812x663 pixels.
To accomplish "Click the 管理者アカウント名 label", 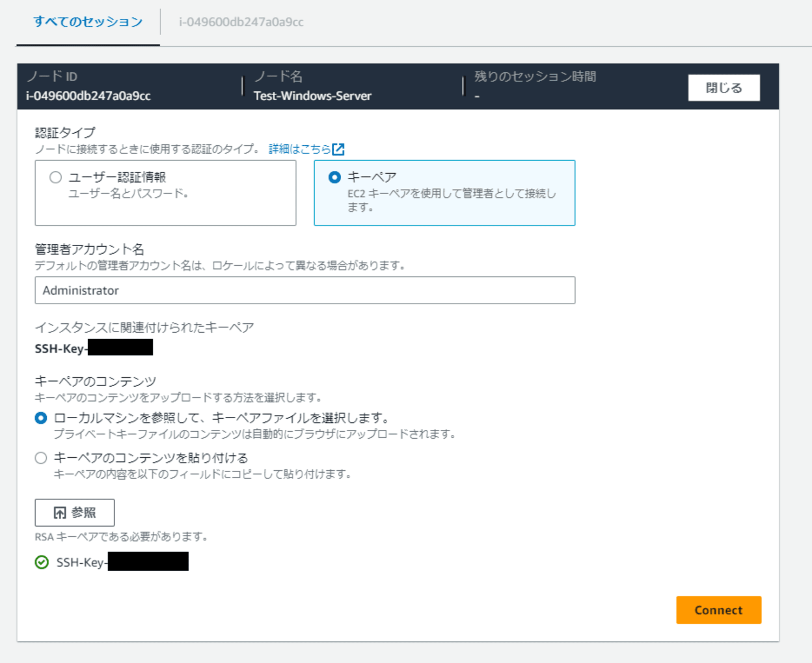I will (x=89, y=249).
